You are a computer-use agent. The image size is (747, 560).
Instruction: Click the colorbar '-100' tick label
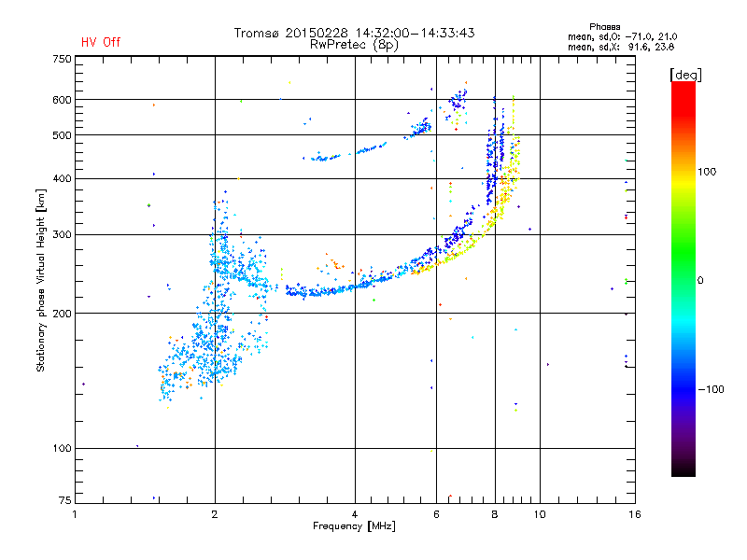point(712,389)
